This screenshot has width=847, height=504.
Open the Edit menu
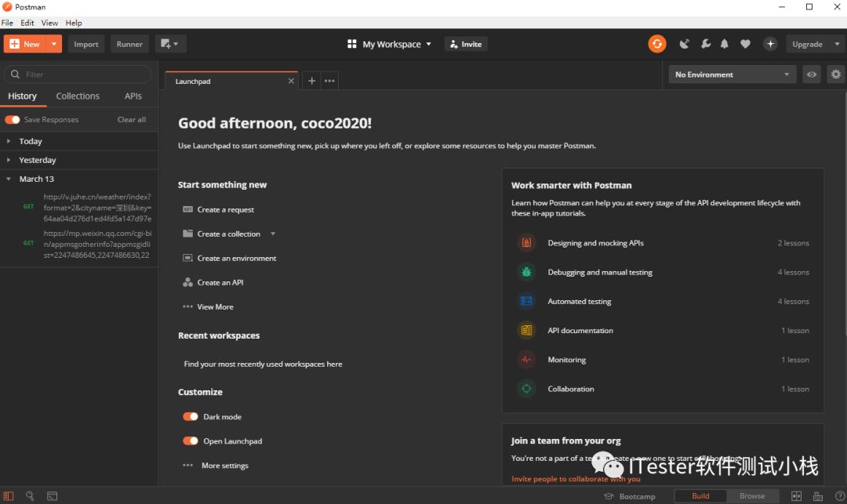(x=27, y=23)
